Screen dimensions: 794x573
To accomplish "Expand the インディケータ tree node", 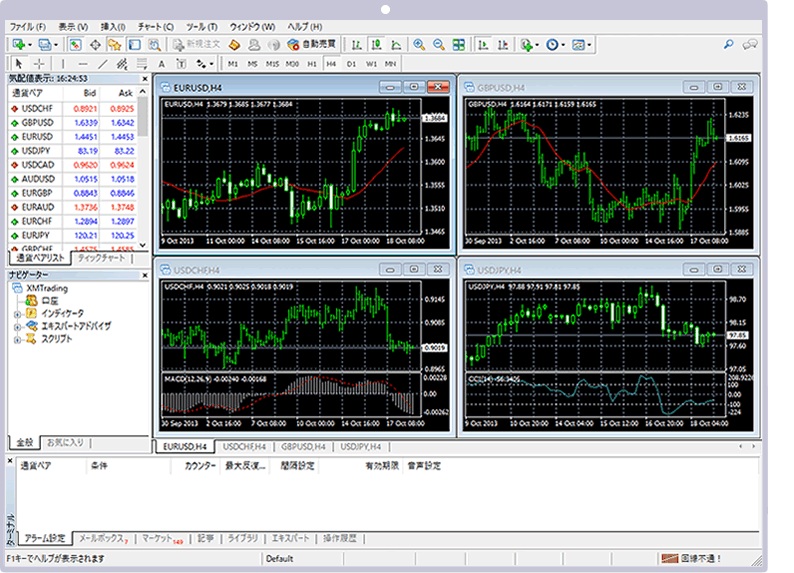I will pyautogui.click(x=17, y=314).
